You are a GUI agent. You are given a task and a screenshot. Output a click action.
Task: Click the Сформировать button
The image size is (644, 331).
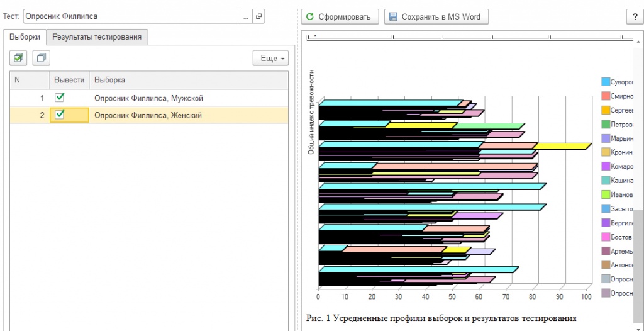click(340, 17)
